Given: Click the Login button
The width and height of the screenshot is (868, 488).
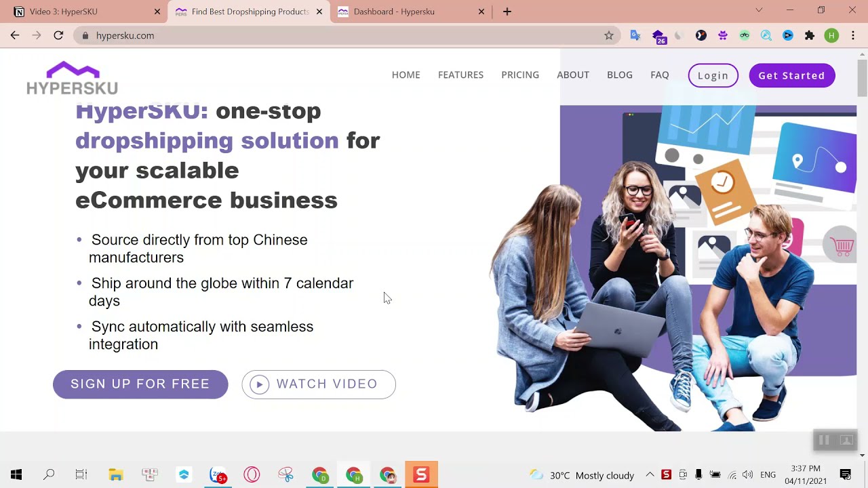Looking at the screenshot, I should tap(713, 75).
